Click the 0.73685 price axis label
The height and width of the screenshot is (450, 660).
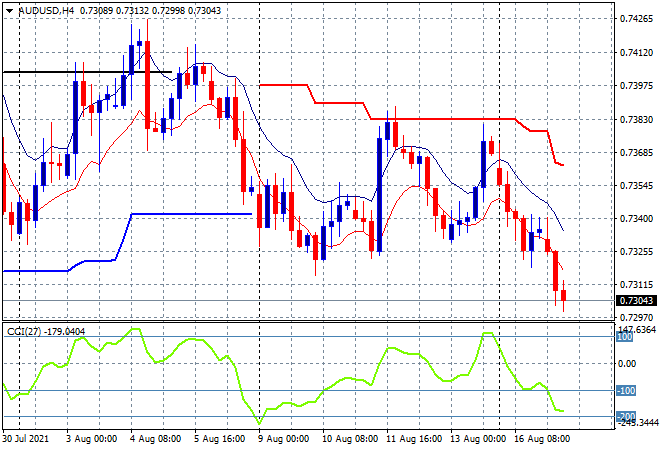[636, 152]
